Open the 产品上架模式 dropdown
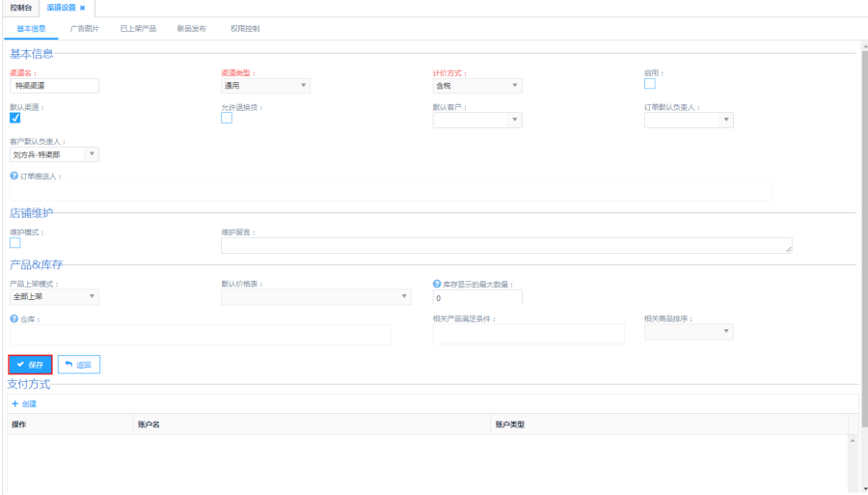Screen dimensions: 868x495 tap(54, 297)
